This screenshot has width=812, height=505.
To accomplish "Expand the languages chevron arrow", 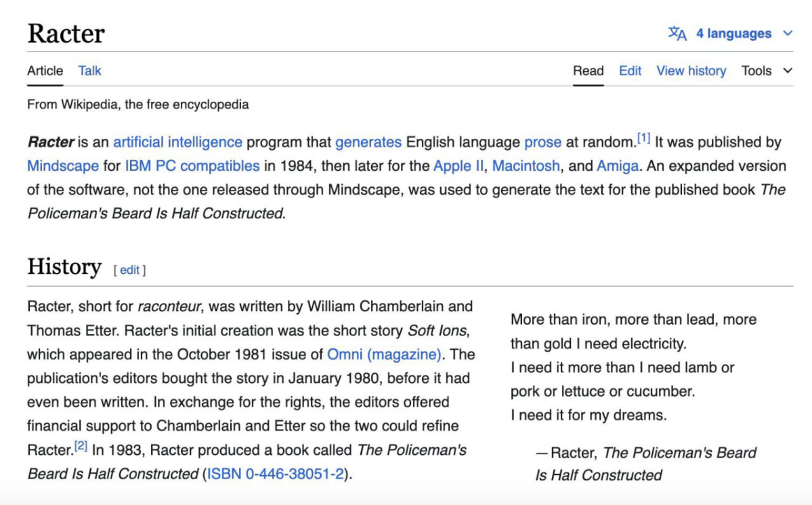I will coord(788,33).
